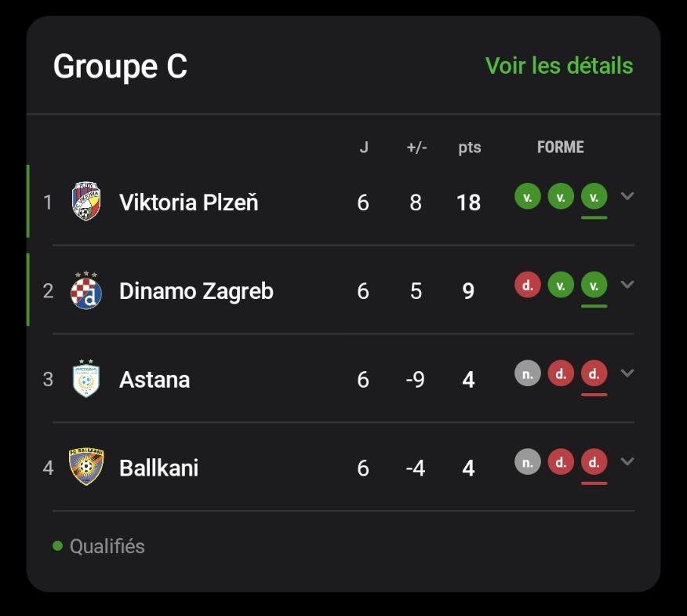Expand the Viktoria Plzeň row chevron
Screen dimensions: 687x616
[627, 196]
